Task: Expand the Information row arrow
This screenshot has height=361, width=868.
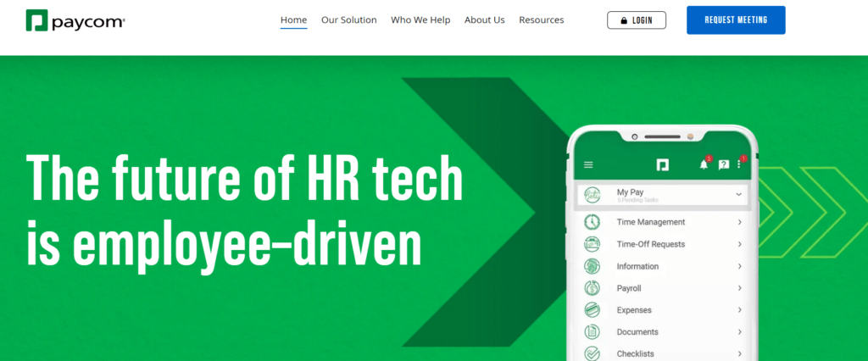Action: click(739, 266)
